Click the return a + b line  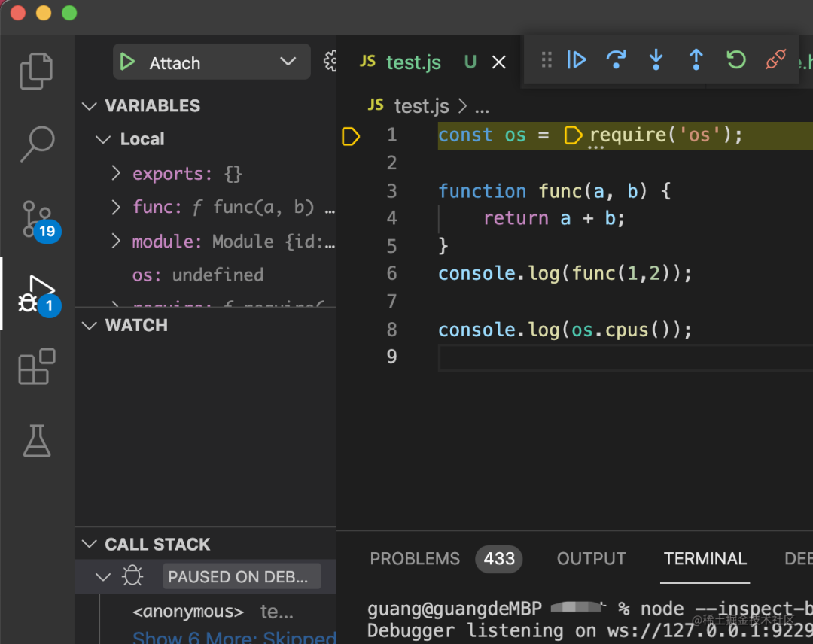click(x=554, y=218)
